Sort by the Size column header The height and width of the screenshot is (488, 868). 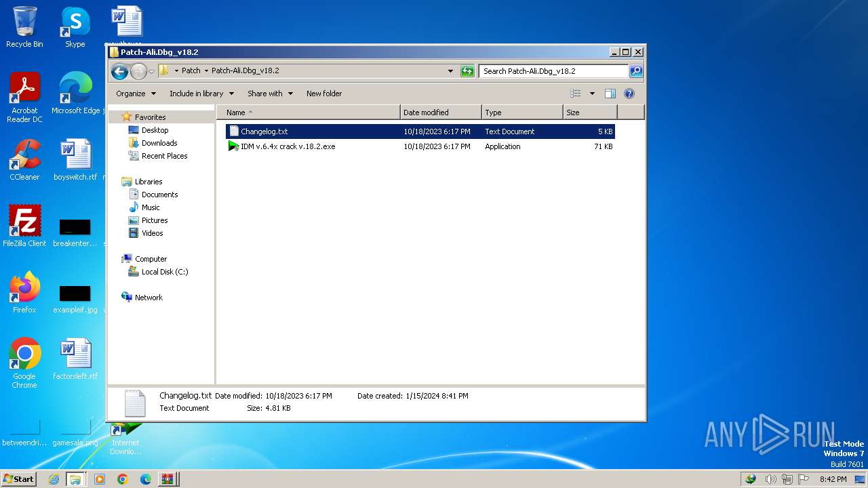590,113
